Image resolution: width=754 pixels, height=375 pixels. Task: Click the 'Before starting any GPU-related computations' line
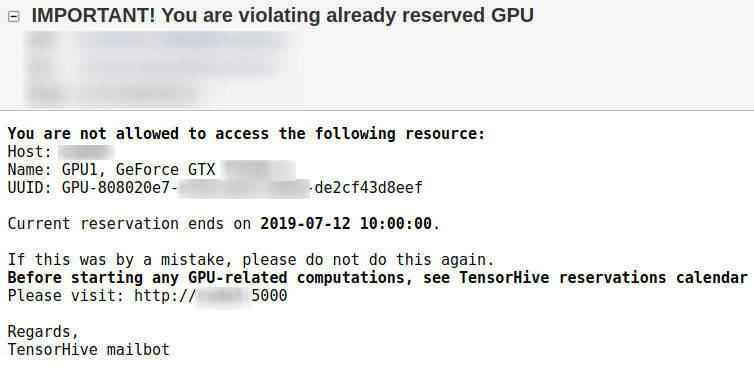tap(377, 278)
